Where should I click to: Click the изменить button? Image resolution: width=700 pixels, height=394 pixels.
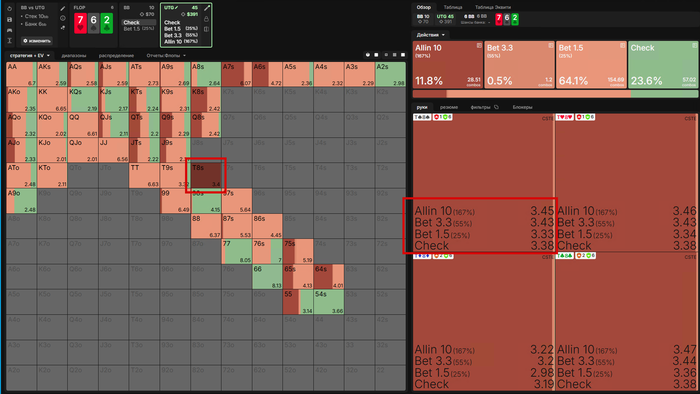[37, 41]
